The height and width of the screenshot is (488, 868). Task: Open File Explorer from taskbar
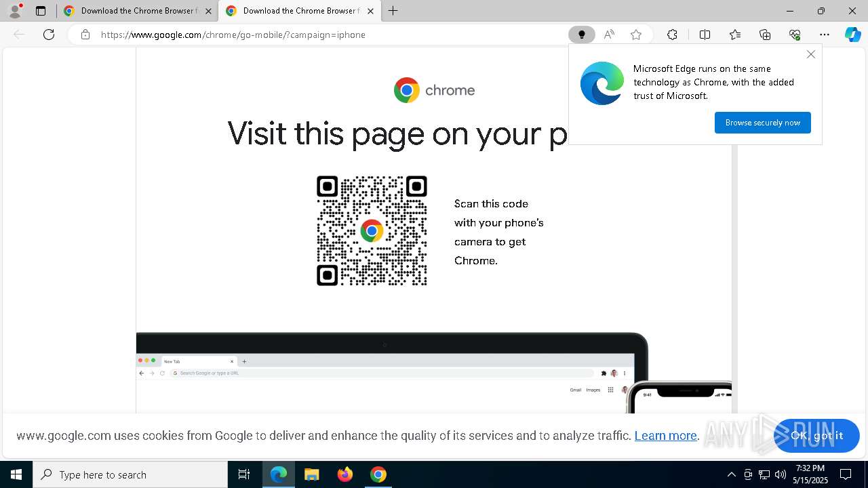point(311,474)
